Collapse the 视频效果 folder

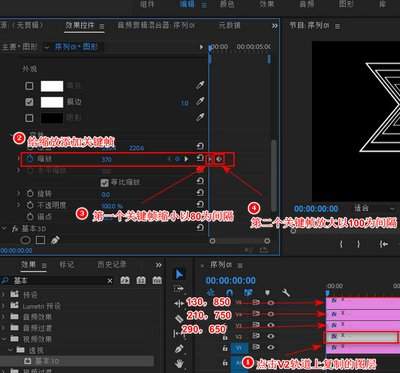(x=4, y=339)
